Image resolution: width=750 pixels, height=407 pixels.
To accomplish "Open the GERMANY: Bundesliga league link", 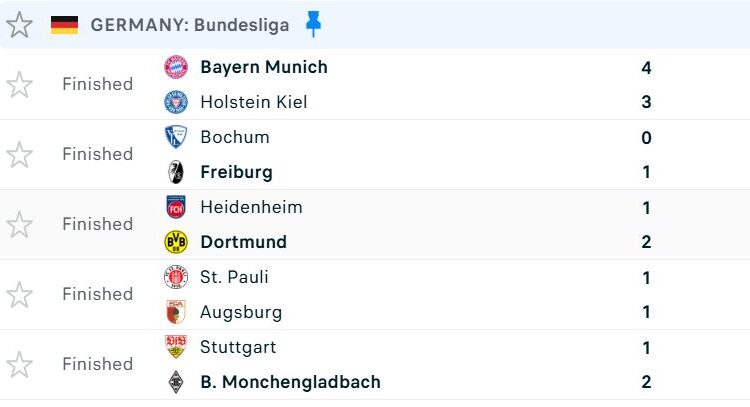I will [x=190, y=25].
